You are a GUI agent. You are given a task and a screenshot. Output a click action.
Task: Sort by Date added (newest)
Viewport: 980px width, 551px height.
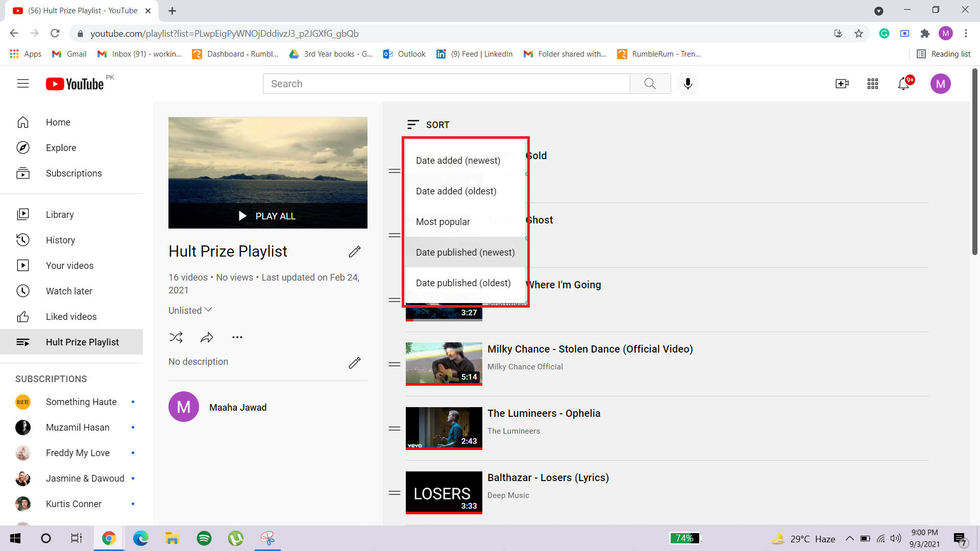click(x=465, y=160)
